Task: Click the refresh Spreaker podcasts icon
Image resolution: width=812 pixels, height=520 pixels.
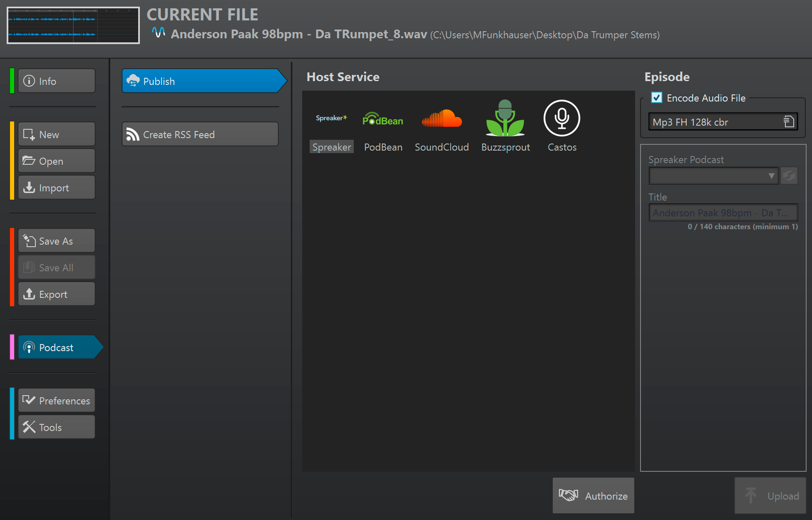Action: pyautogui.click(x=789, y=176)
